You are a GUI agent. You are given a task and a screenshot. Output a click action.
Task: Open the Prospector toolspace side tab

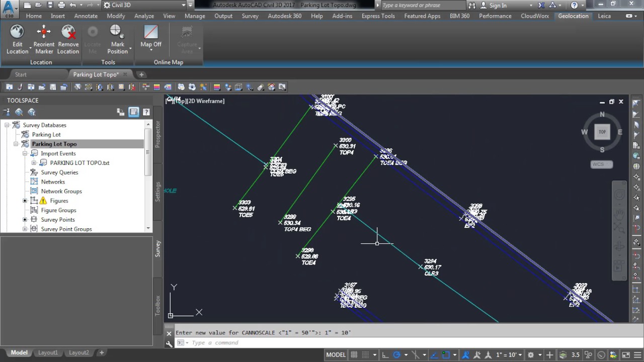(x=157, y=134)
